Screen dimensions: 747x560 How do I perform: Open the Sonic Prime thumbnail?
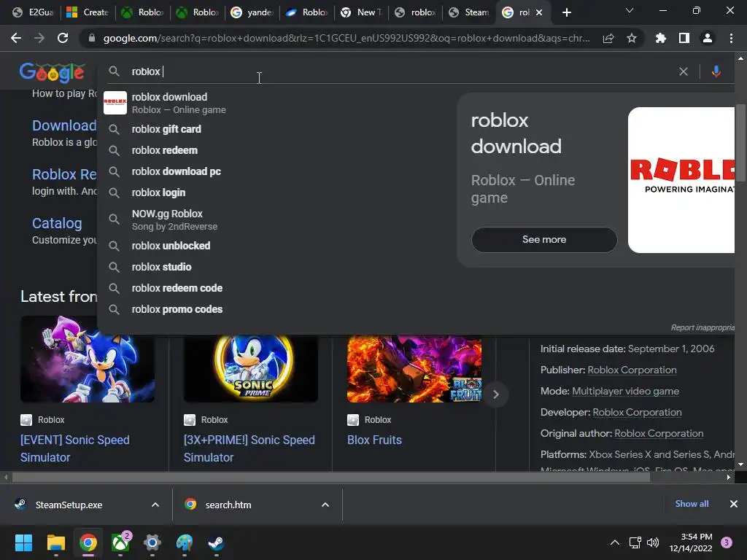pyautogui.click(x=251, y=368)
